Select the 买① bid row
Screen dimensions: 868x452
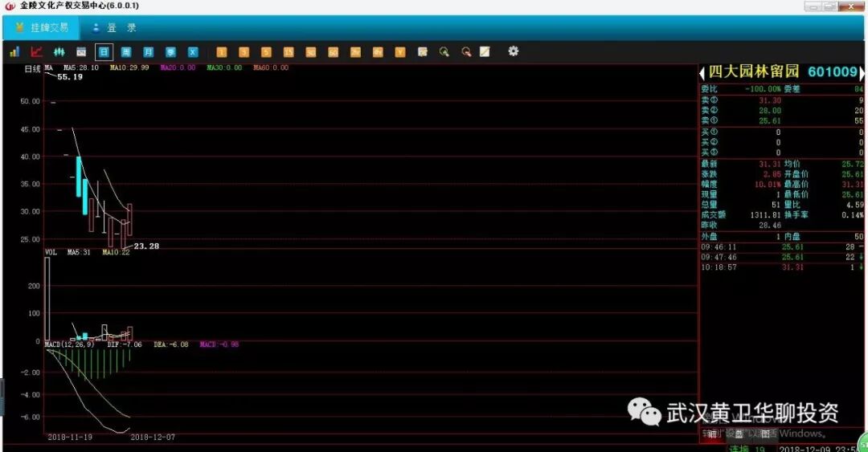[782, 132]
